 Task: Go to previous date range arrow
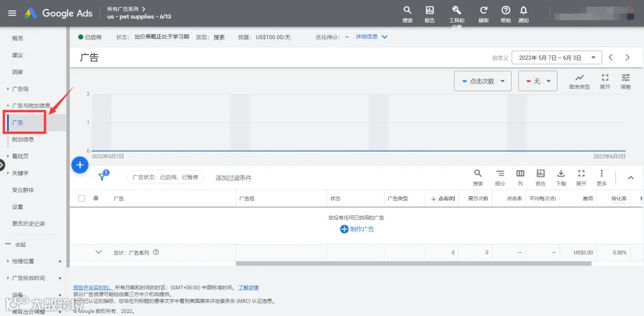click(x=611, y=57)
